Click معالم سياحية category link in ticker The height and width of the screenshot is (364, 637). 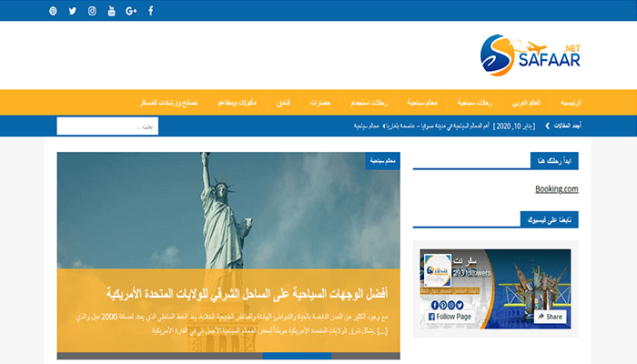(366, 126)
